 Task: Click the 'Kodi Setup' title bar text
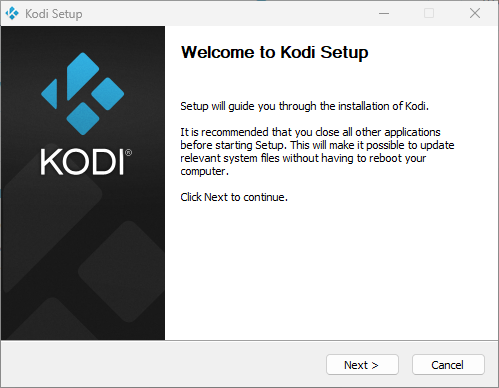(54, 14)
